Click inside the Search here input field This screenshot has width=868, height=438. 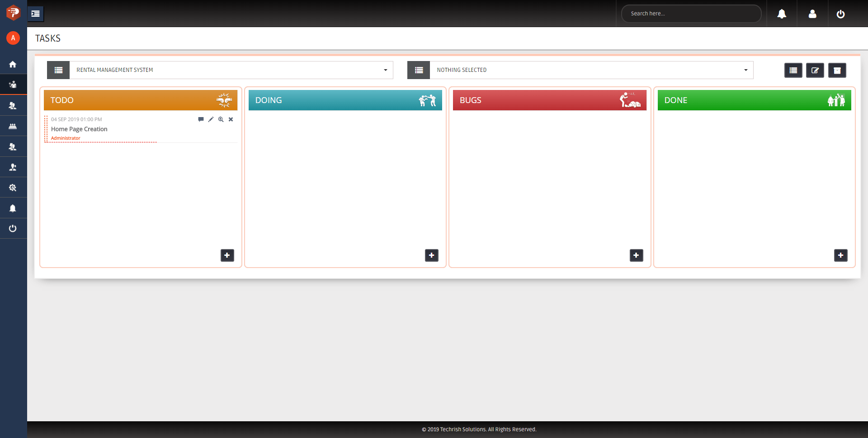(x=691, y=14)
